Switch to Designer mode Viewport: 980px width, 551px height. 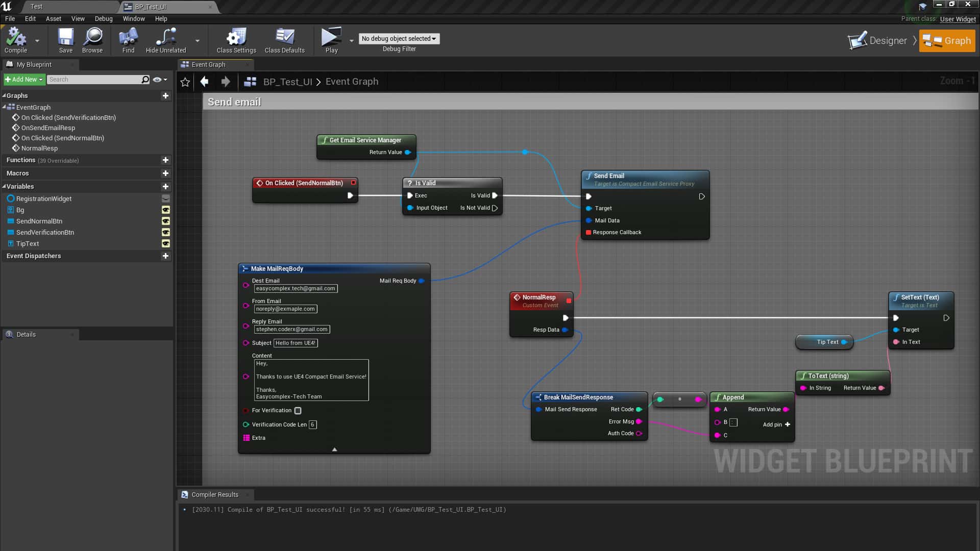tap(877, 41)
